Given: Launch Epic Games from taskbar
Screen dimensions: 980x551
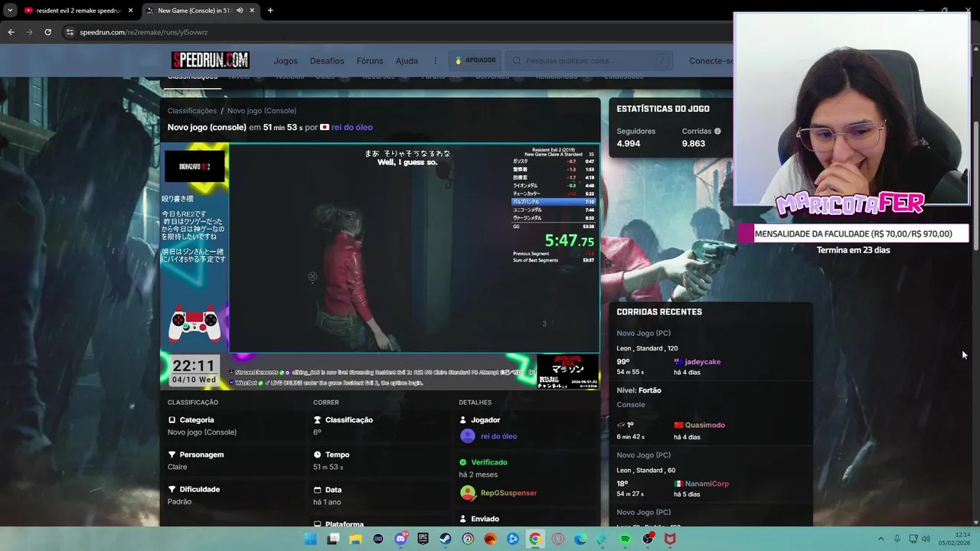Looking at the screenshot, I should [423, 539].
